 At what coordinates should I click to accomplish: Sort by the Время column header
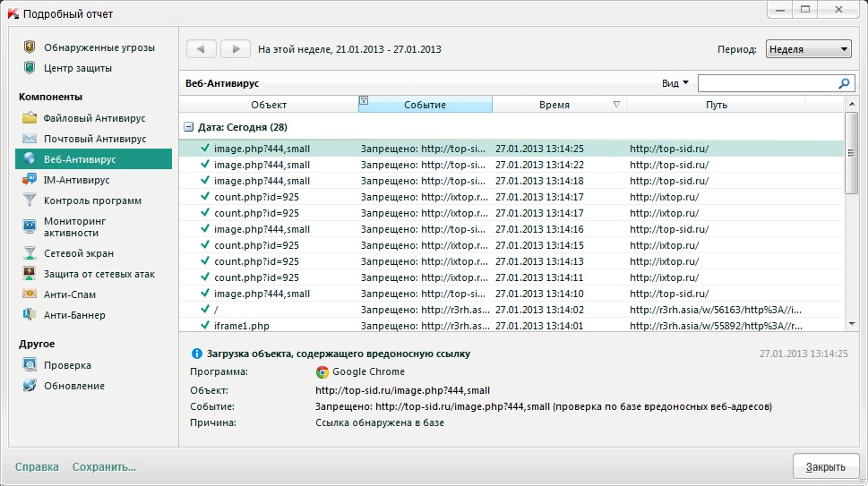[554, 105]
